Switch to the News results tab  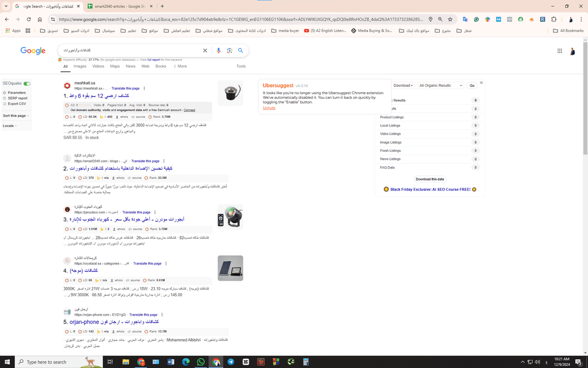pyautogui.click(x=130, y=66)
